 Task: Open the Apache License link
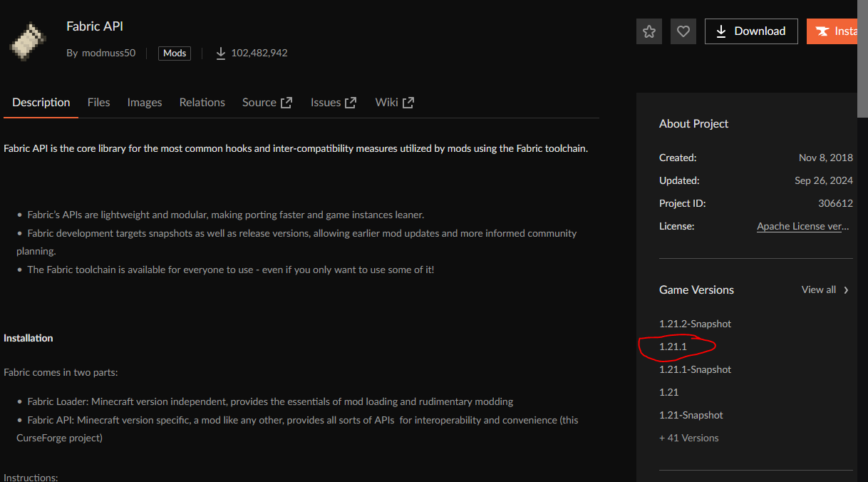802,226
